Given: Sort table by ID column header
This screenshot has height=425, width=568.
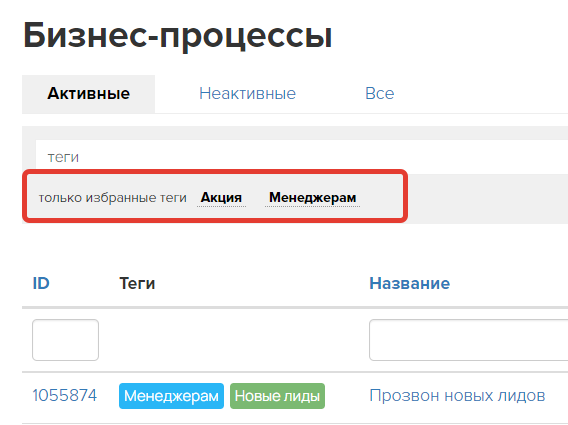Looking at the screenshot, I should pos(41,283).
